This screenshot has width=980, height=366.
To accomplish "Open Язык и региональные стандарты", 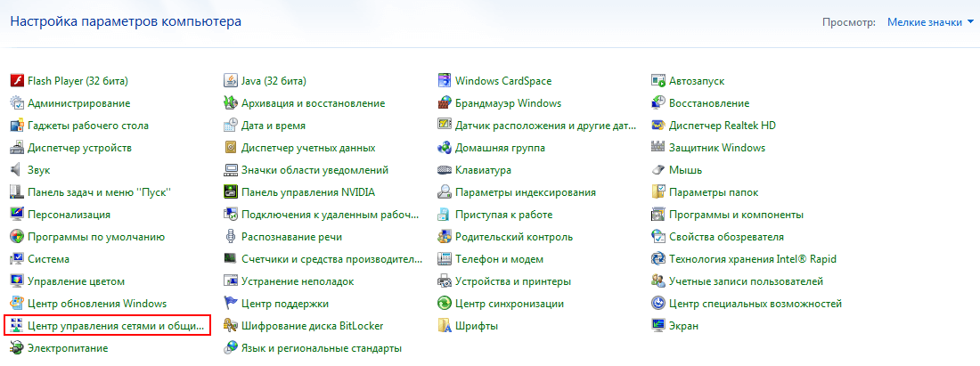I will click(321, 348).
